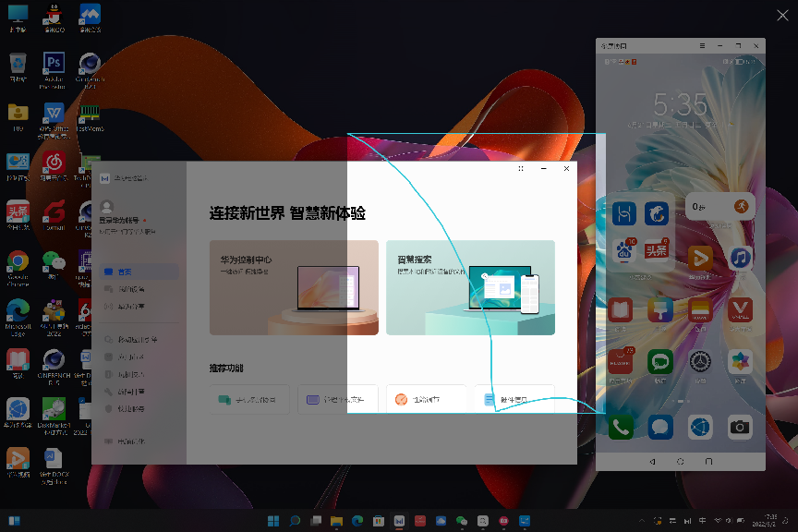This screenshot has width=798, height=532.
Task: Tap green chat app beside Settings
Action: point(660,362)
